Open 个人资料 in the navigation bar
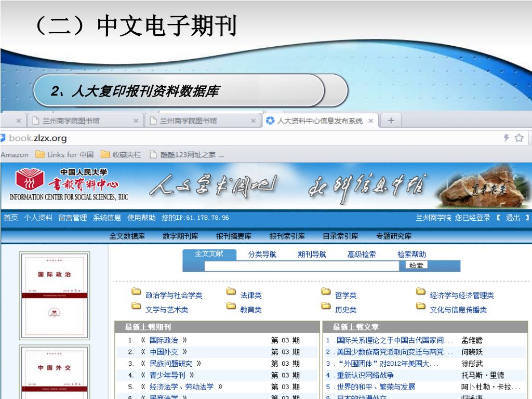Viewport: 532px width, 399px height. 38,218
